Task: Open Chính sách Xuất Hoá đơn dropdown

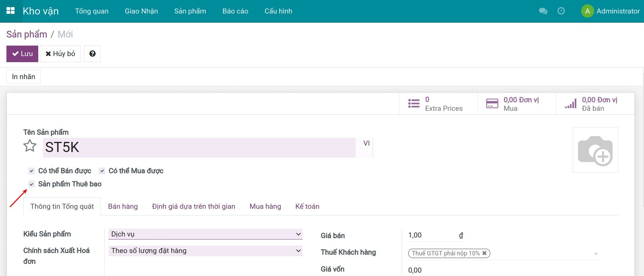Action: [205, 251]
